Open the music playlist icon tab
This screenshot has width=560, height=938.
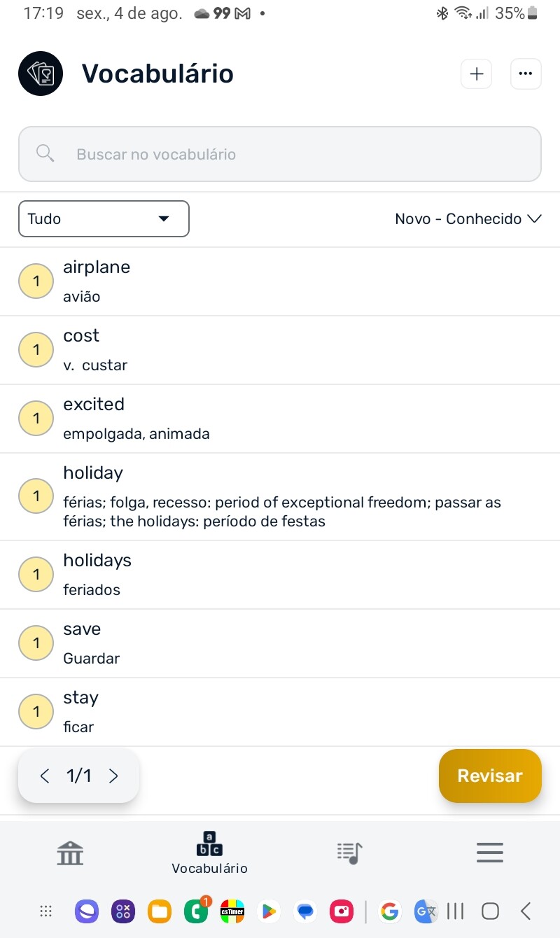(349, 853)
